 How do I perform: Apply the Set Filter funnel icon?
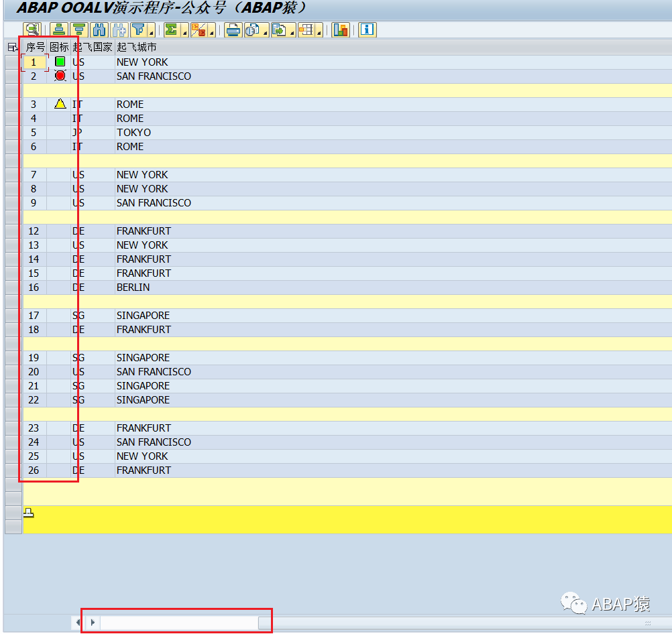click(x=138, y=30)
